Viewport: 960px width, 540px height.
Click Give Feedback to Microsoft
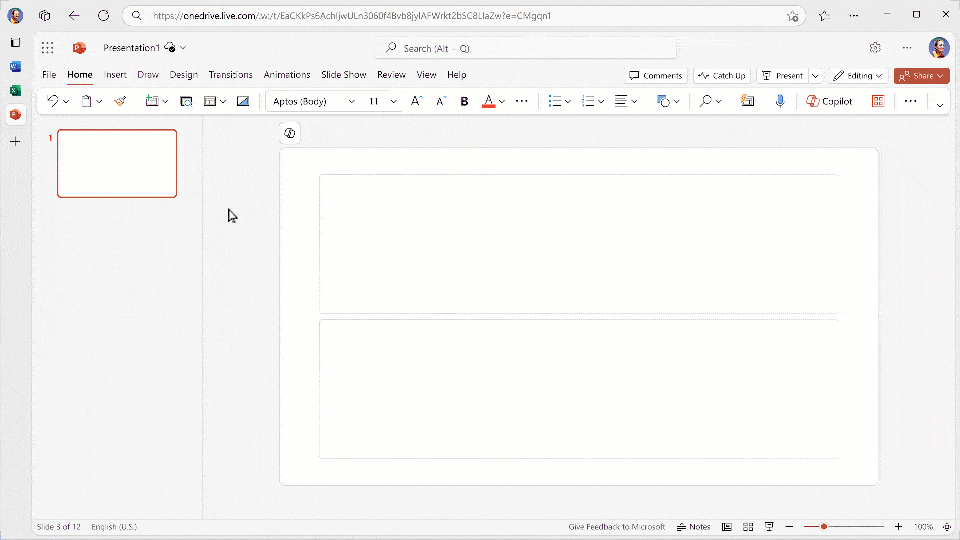(x=617, y=527)
